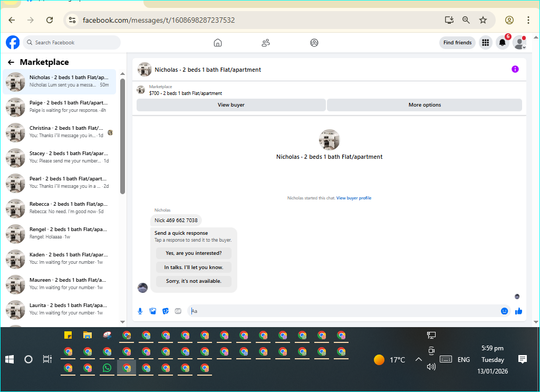Click the message text input field
Screen dimensions: 540x392
click(344, 311)
